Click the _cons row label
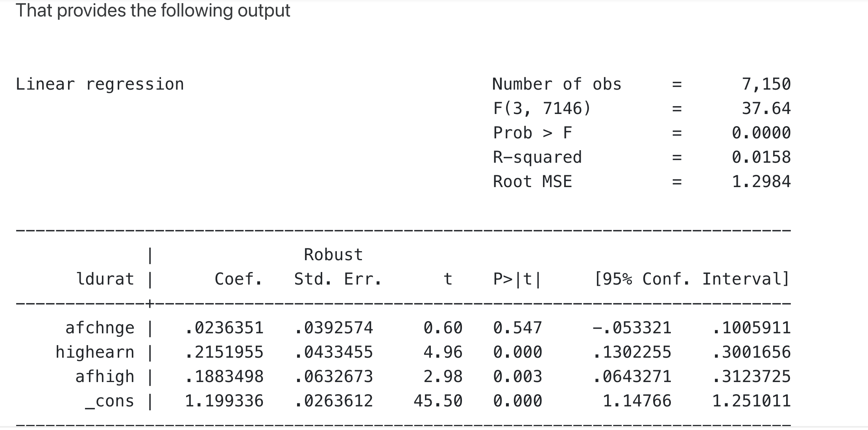The height and width of the screenshot is (430, 868). coord(109,402)
